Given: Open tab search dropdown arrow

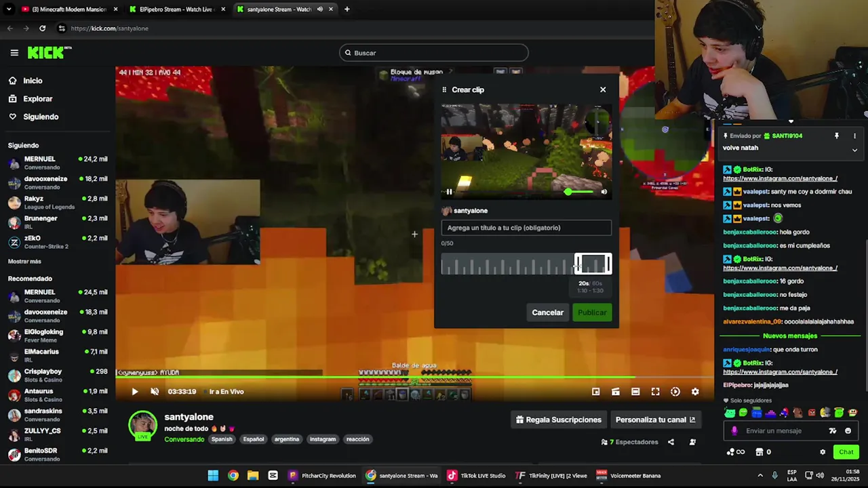Looking at the screenshot, I should 8,9.
